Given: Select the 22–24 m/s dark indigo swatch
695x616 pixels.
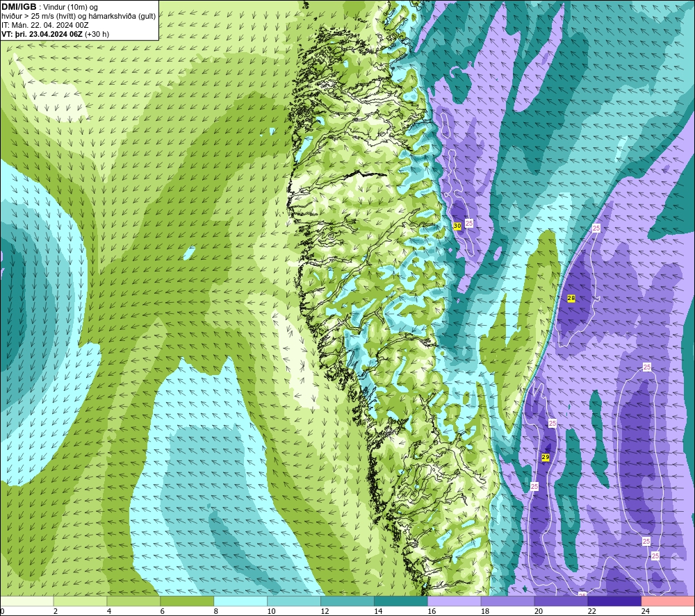Looking at the screenshot, I should coord(615,601).
